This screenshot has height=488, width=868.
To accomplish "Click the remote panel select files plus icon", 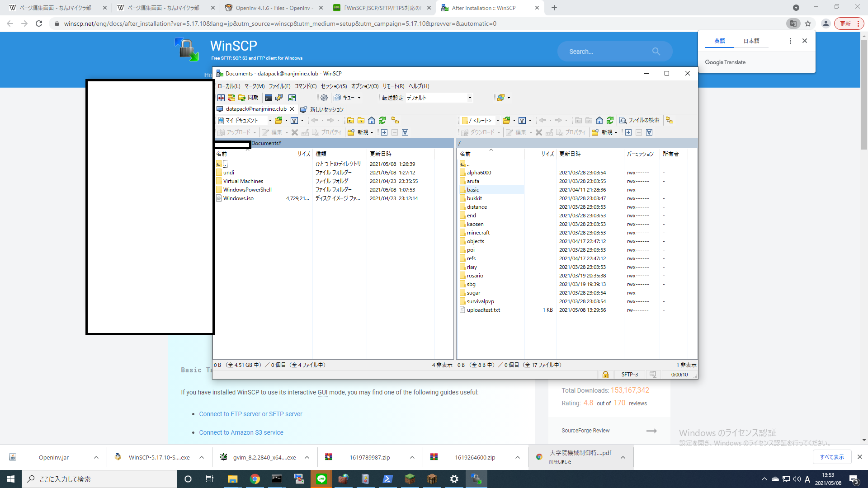I will (628, 132).
